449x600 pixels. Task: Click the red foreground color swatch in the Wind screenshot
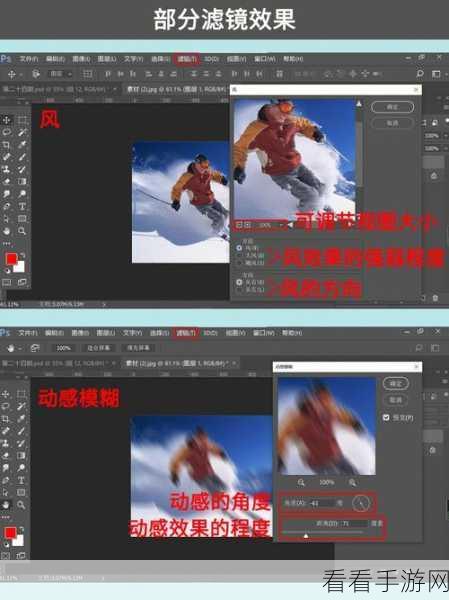click(11, 259)
